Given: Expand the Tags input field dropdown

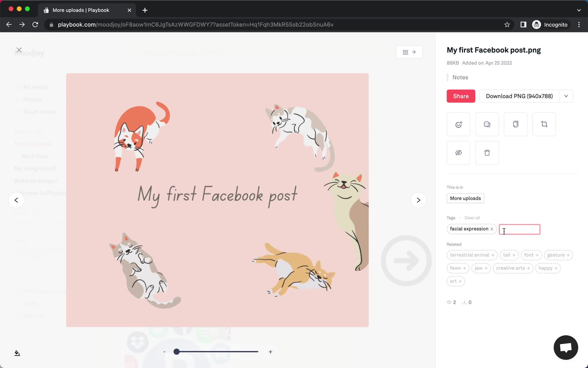Looking at the screenshot, I should (x=520, y=229).
